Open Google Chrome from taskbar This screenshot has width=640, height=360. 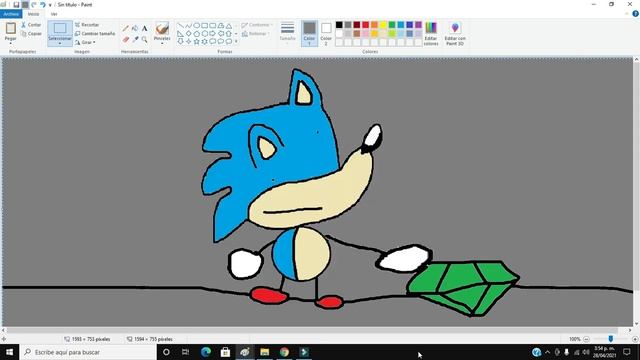tap(284, 352)
